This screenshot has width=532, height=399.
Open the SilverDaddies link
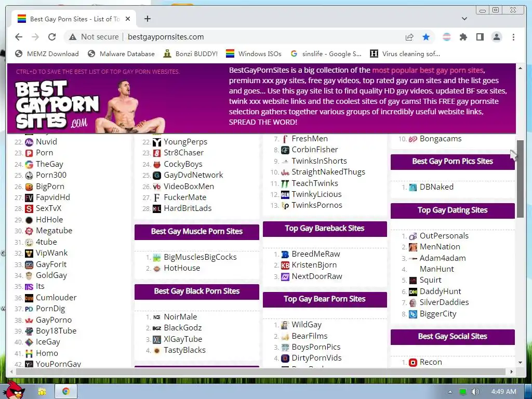coord(444,302)
